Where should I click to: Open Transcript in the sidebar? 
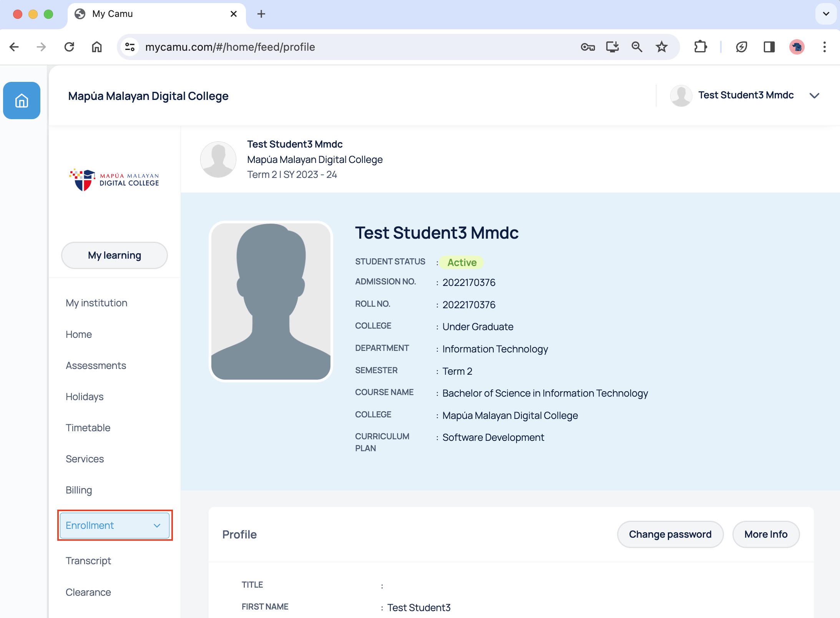coord(88,561)
